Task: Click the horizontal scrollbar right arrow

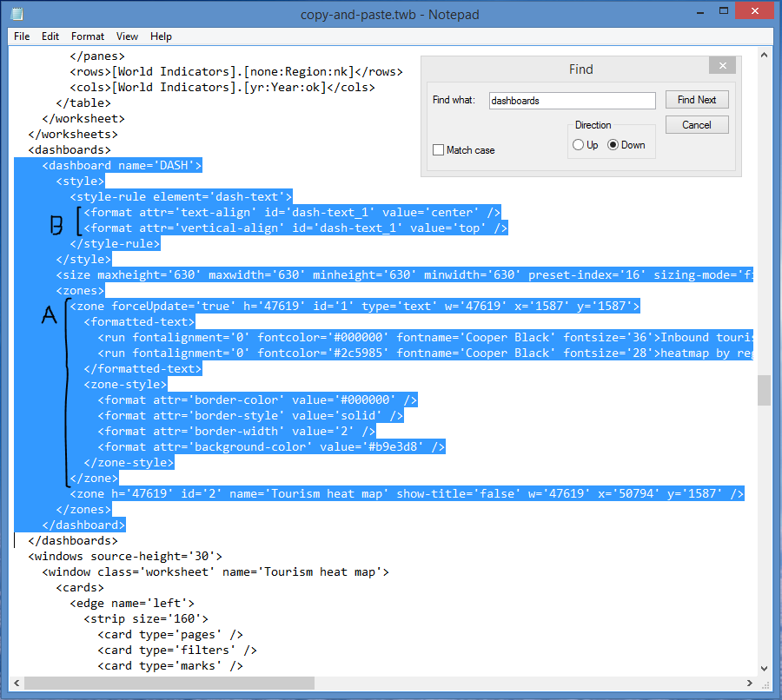Action: (x=750, y=683)
